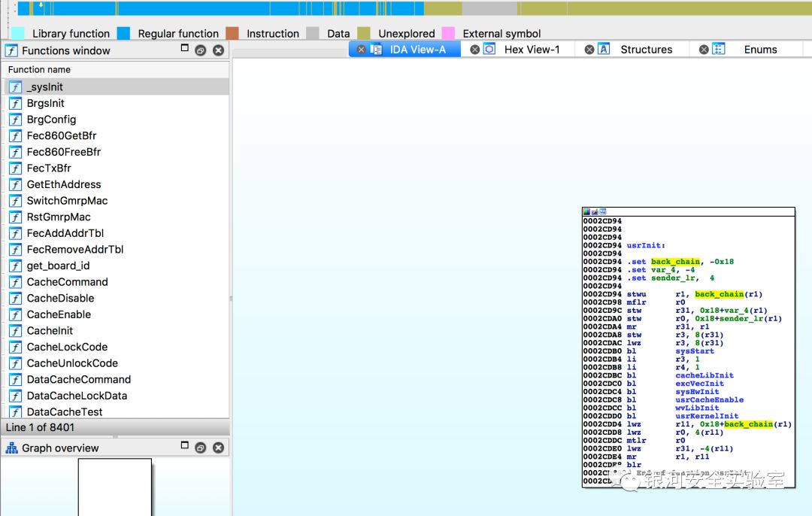The width and height of the screenshot is (812, 516).
Task: Click the yellow position arrow in navigation band
Action: tap(41, 6)
